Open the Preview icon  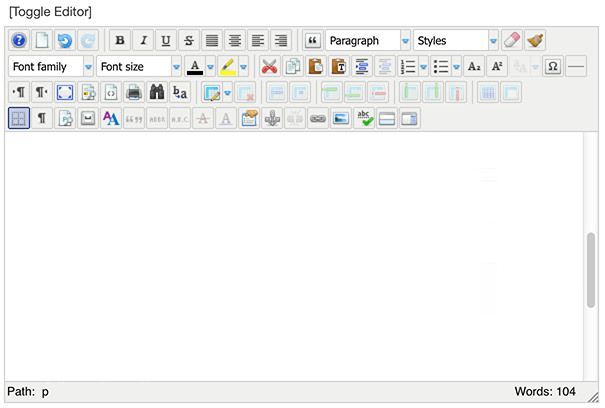pos(88,92)
